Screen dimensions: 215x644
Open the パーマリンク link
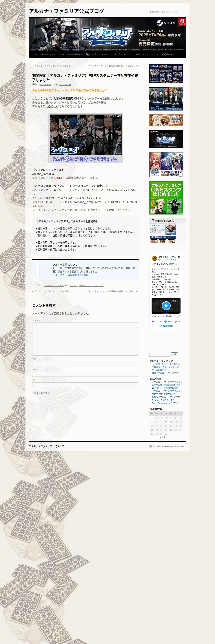pos(97,285)
